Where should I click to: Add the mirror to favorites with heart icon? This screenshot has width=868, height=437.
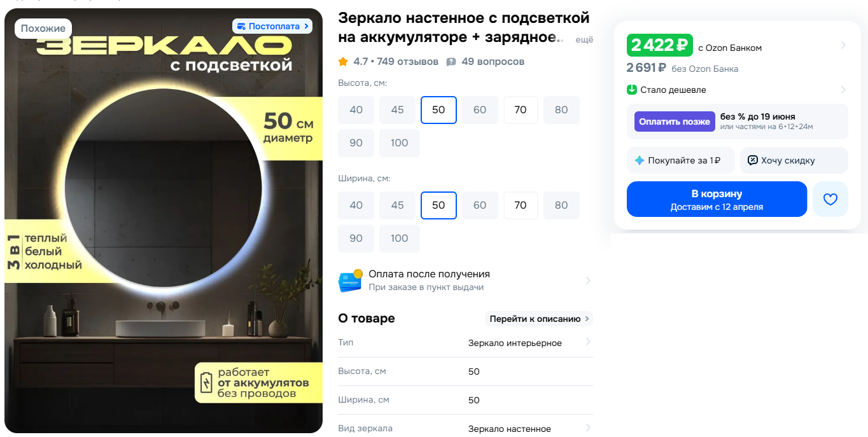830,199
